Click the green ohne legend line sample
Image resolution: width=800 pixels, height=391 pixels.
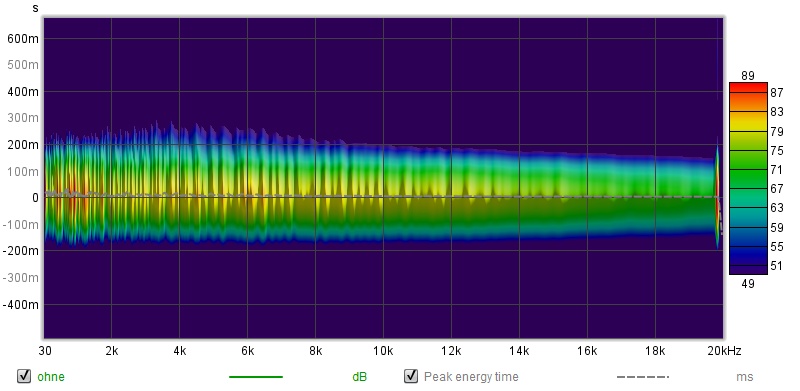point(256,377)
